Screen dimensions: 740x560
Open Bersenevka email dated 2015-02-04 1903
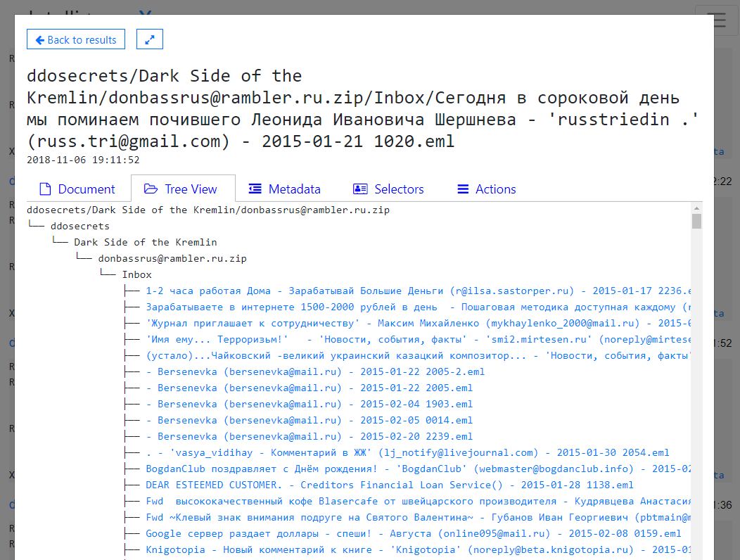tap(314, 404)
